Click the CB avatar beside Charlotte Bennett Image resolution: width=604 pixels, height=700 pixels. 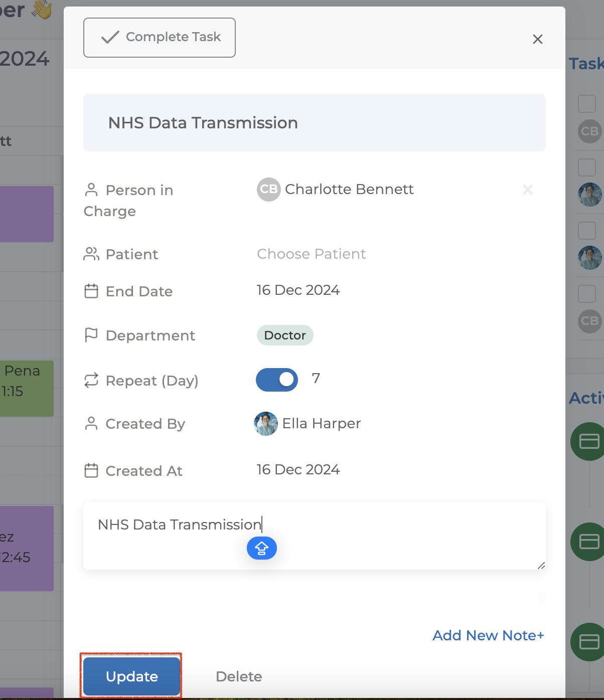(x=268, y=190)
